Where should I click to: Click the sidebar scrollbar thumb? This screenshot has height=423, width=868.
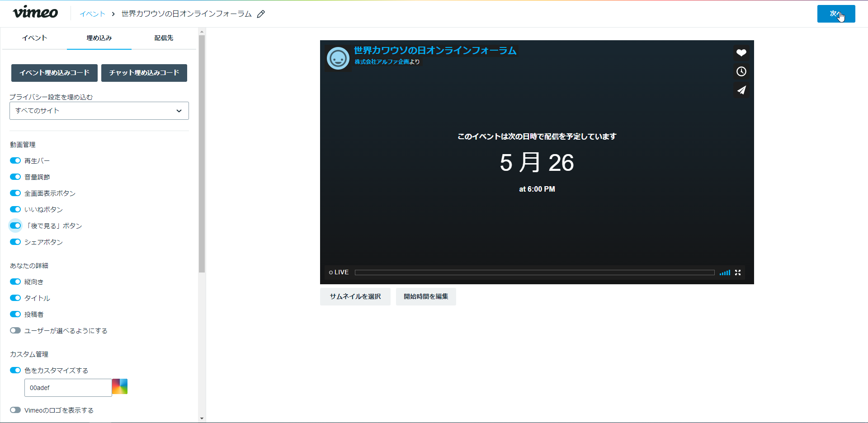click(x=202, y=154)
